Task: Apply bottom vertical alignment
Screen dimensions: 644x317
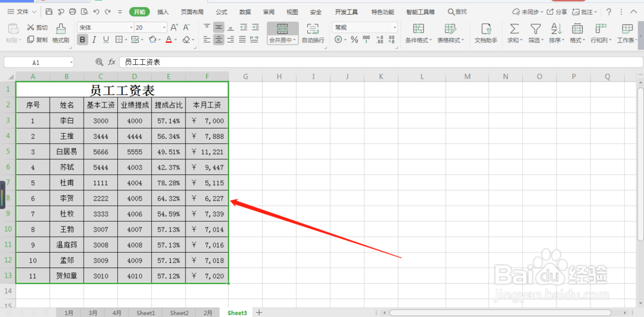Action: pyautogui.click(x=231, y=28)
